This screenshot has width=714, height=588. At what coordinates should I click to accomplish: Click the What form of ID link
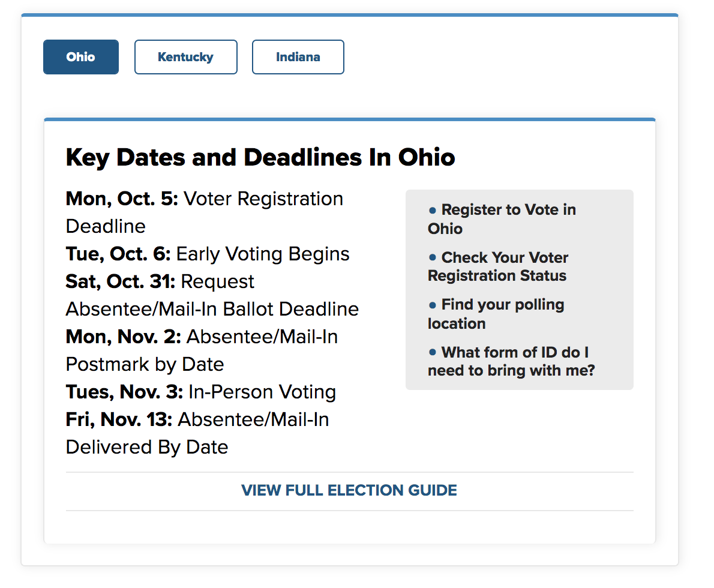(511, 361)
